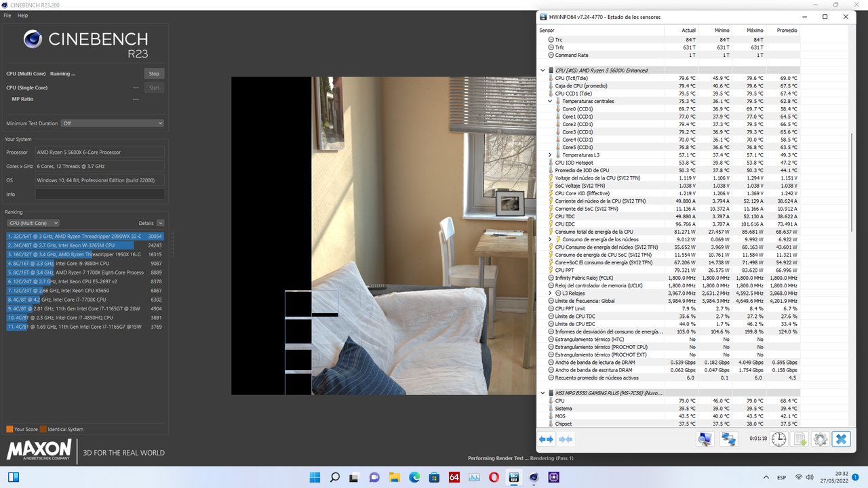Open HWiNFO sensor settings gear icon
Screen dimensions: 868x488
point(820,439)
